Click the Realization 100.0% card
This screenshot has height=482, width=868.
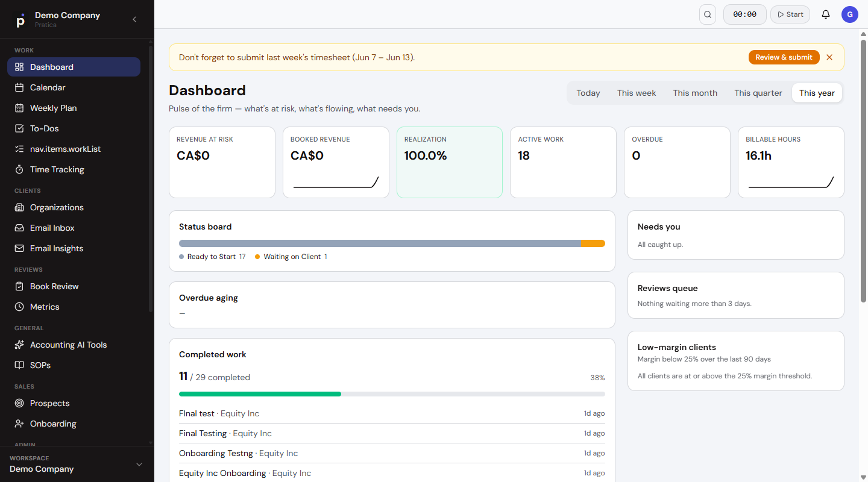(450, 162)
